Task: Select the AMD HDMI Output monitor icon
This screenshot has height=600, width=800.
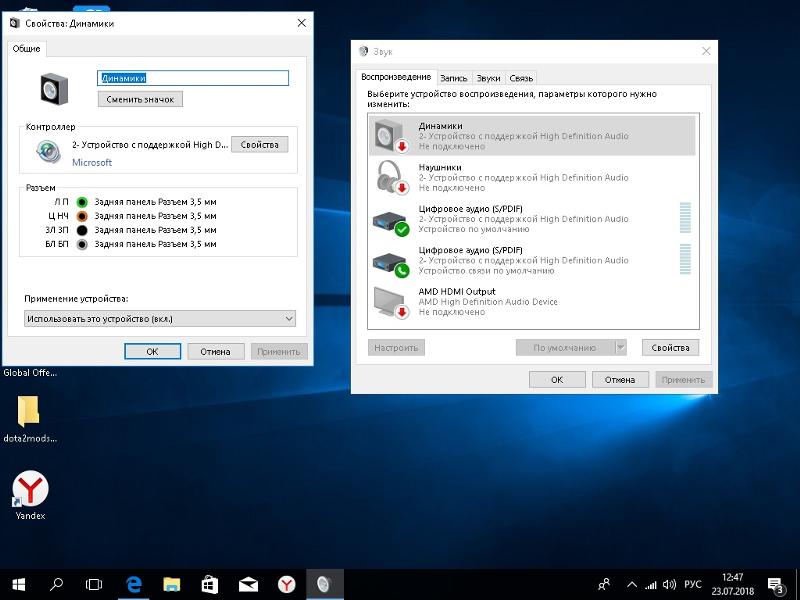Action: click(x=391, y=302)
